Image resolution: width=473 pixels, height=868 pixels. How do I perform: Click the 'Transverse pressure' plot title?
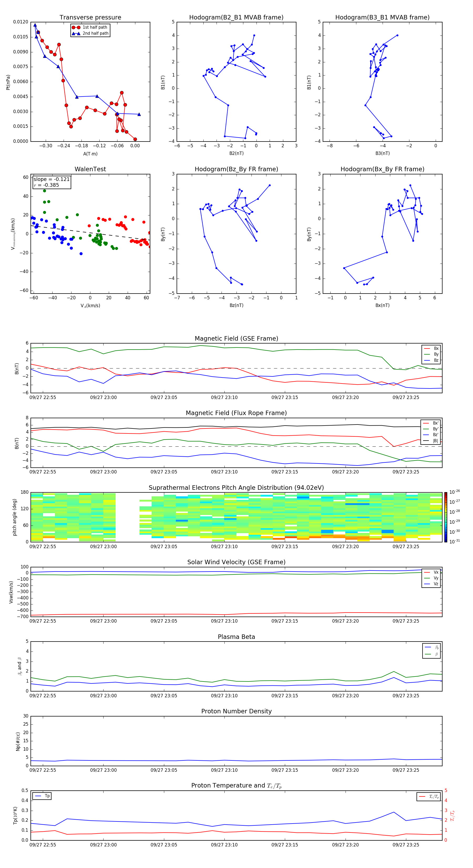[90, 18]
